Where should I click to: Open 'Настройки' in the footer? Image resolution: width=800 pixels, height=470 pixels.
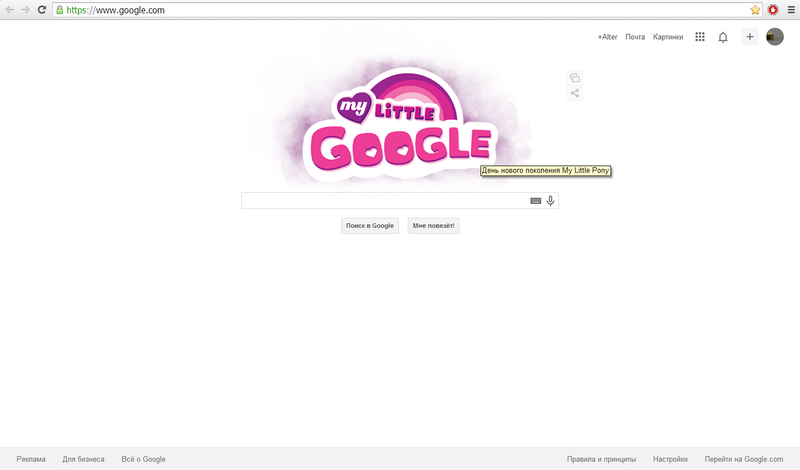tap(670, 459)
